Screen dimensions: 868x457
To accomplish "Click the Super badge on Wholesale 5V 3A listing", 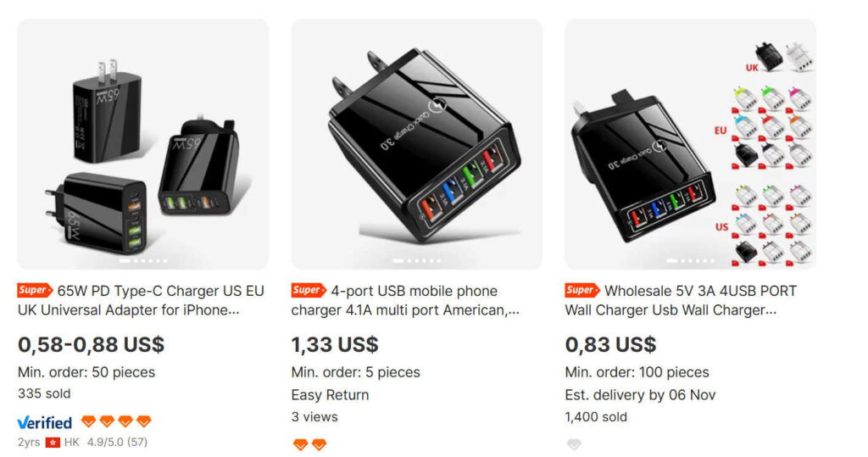I will coord(581,290).
